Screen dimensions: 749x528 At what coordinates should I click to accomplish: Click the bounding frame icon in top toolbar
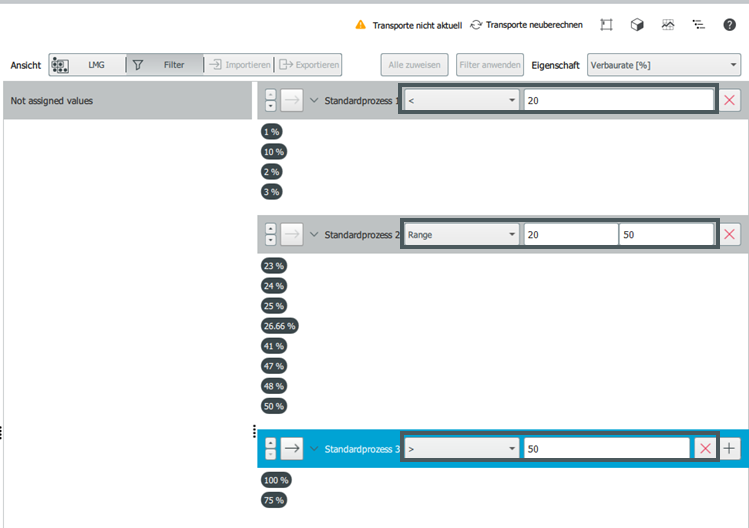point(606,24)
